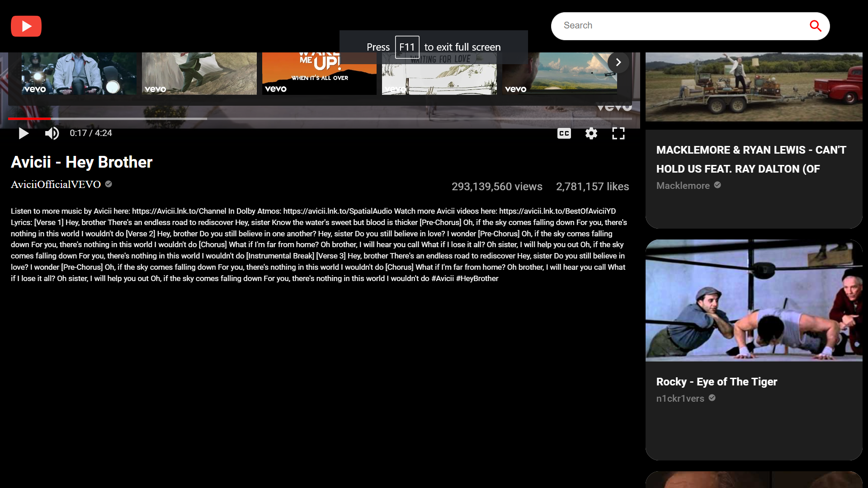Click the n1ckr1vers channel name
The width and height of the screenshot is (868, 488).
tap(680, 399)
